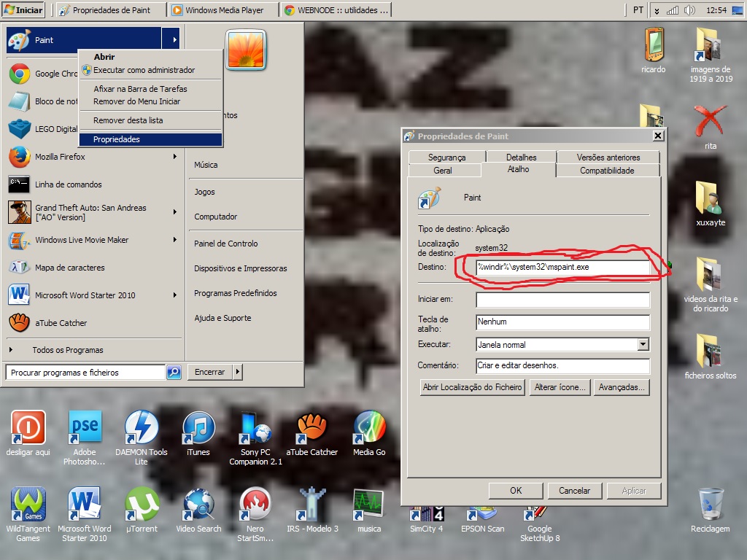Switch to the 'Versões anteriores' tab

(608, 157)
